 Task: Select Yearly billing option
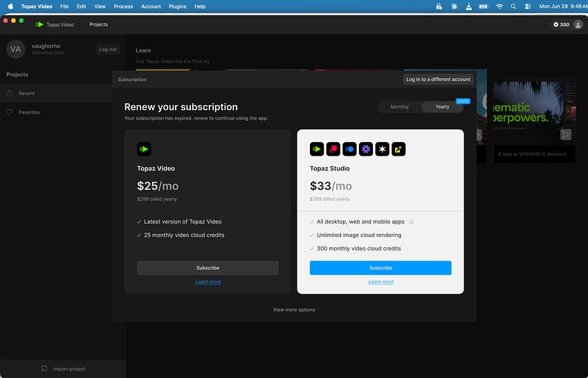click(442, 107)
